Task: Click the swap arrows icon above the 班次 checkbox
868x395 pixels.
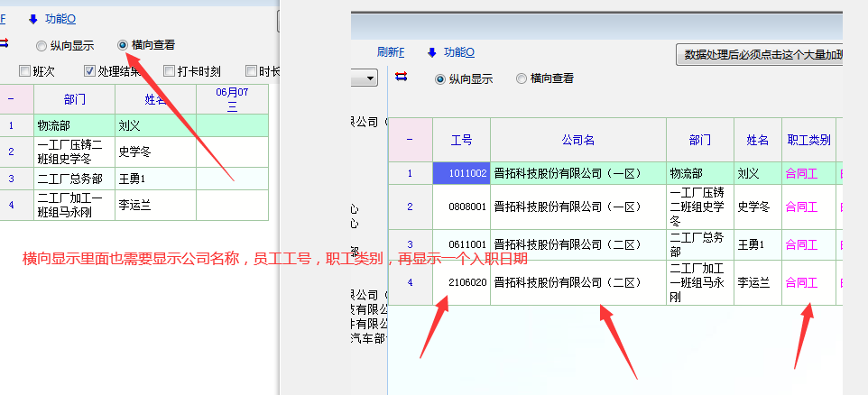Action: [5, 42]
